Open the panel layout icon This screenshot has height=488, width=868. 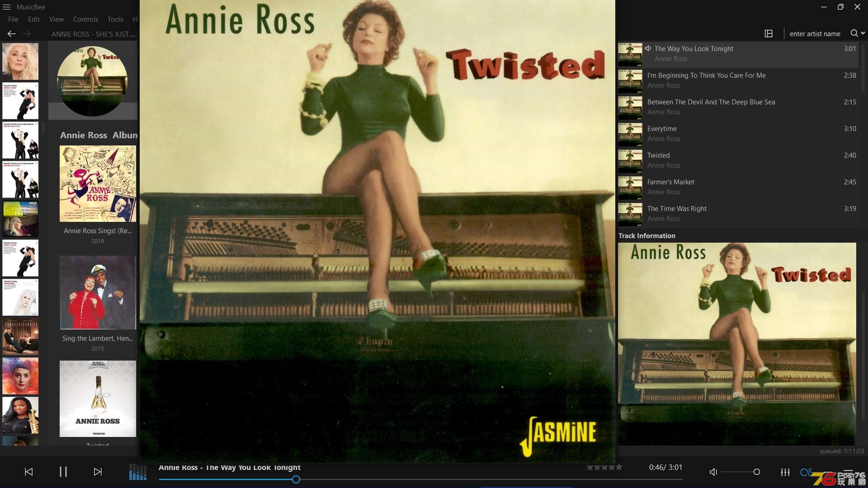pos(769,33)
